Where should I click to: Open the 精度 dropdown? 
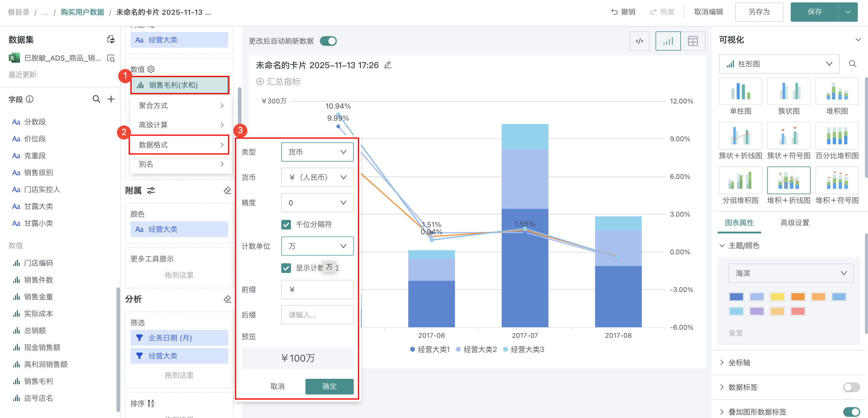[317, 202]
